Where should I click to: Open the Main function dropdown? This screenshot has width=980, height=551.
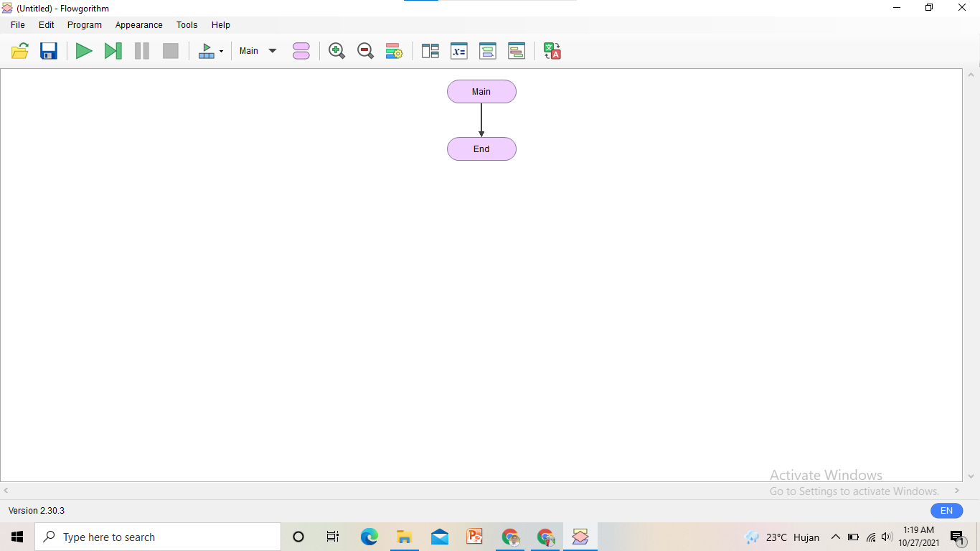(257, 50)
